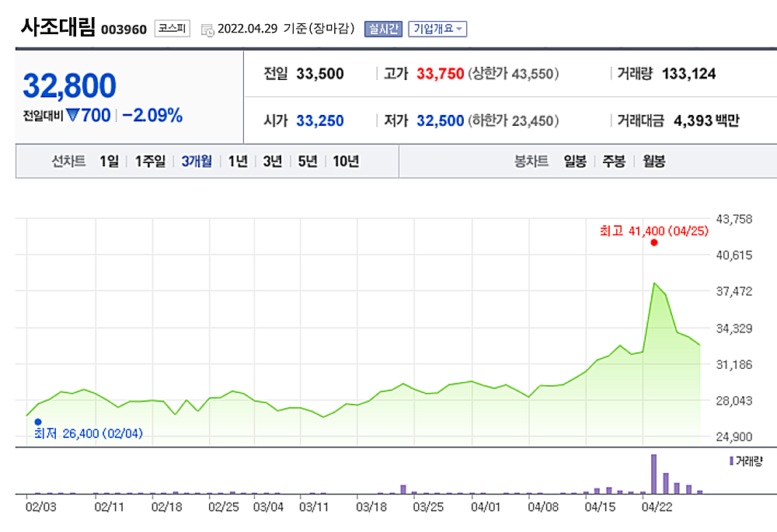Switch to 월봉 monthly candle chart
The height and width of the screenshot is (532, 777).
[x=653, y=161]
